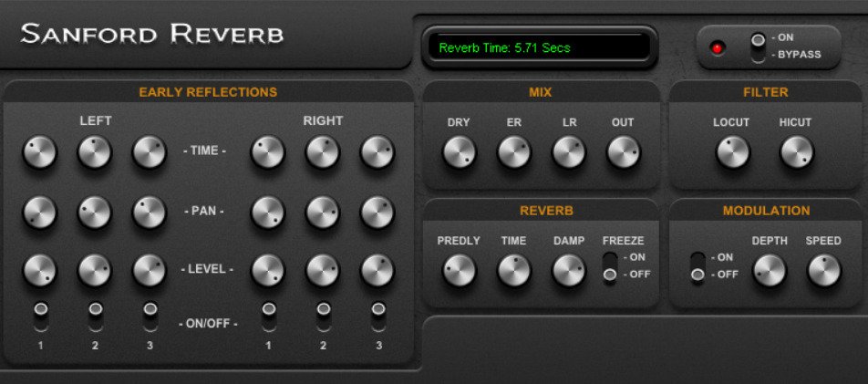Click the Left Level knob for reflection 1
The height and width of the screenshot is (384, 868).
(x=39, y=270)
